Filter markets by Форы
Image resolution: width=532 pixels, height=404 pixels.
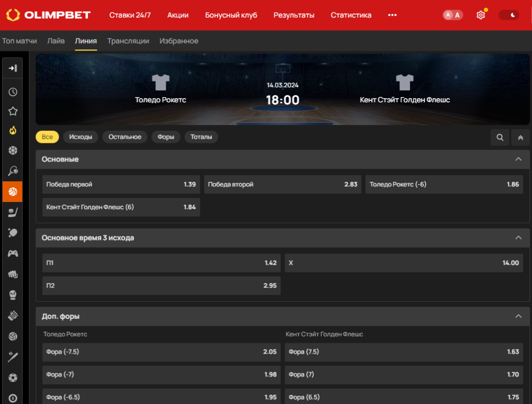(166, 137)
